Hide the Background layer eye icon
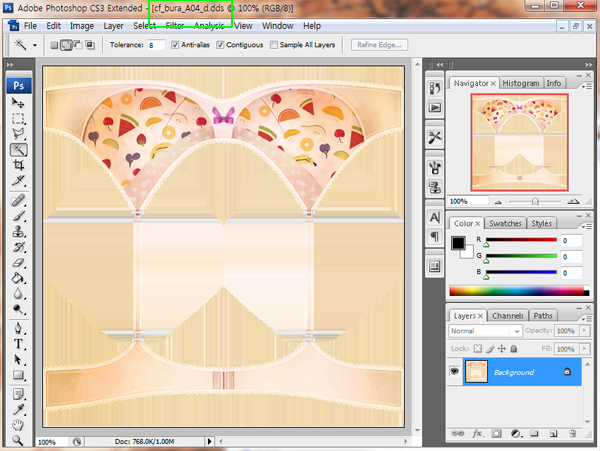This screenshot has height=451, width=600. pyautogui.click(x=455, y=371)
